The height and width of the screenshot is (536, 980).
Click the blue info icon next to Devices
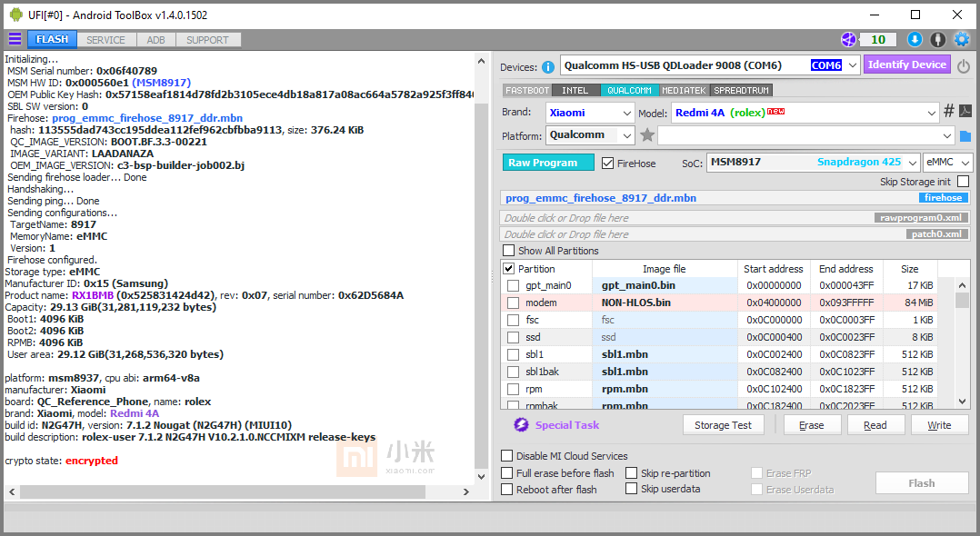[548, 67]
